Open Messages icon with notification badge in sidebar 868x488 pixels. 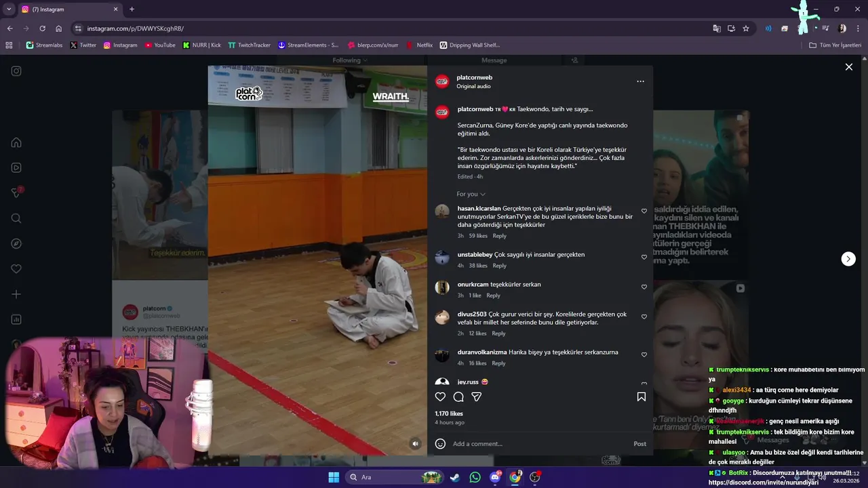[16, 192]
